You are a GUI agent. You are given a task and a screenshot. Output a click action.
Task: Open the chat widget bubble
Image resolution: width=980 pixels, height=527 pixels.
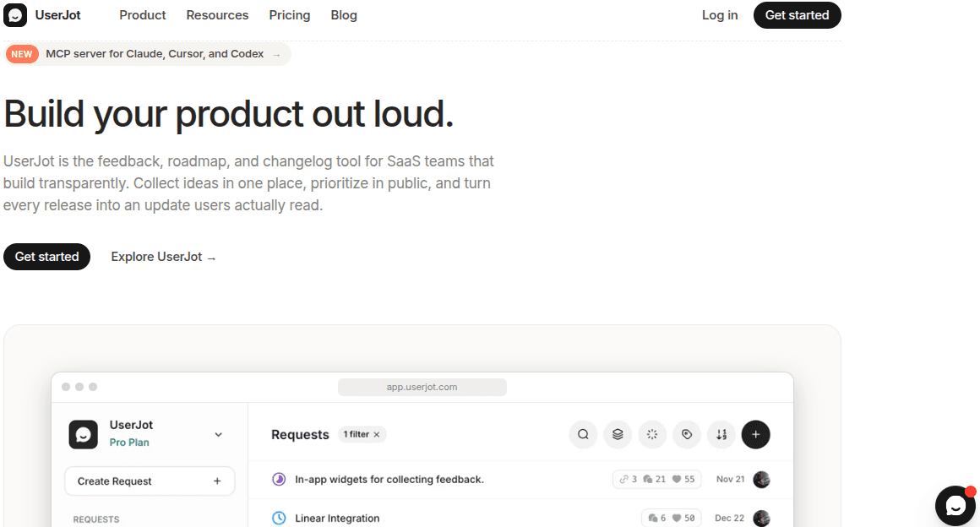(955, 506)
